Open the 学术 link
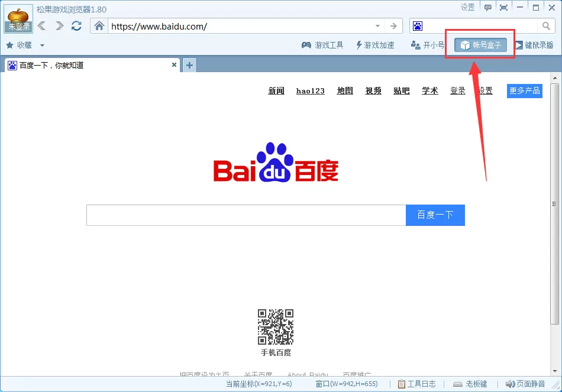 [429, 91]
